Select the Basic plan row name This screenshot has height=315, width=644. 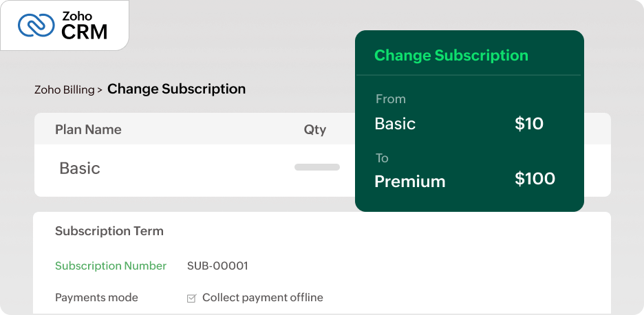click(x=80, y=169)
